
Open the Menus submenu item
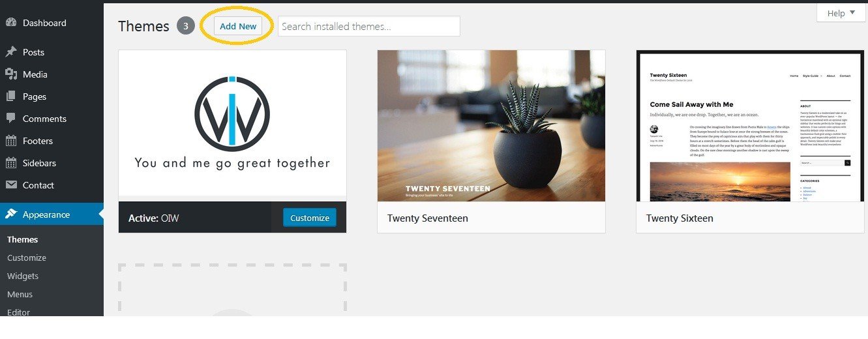point(20,294)
